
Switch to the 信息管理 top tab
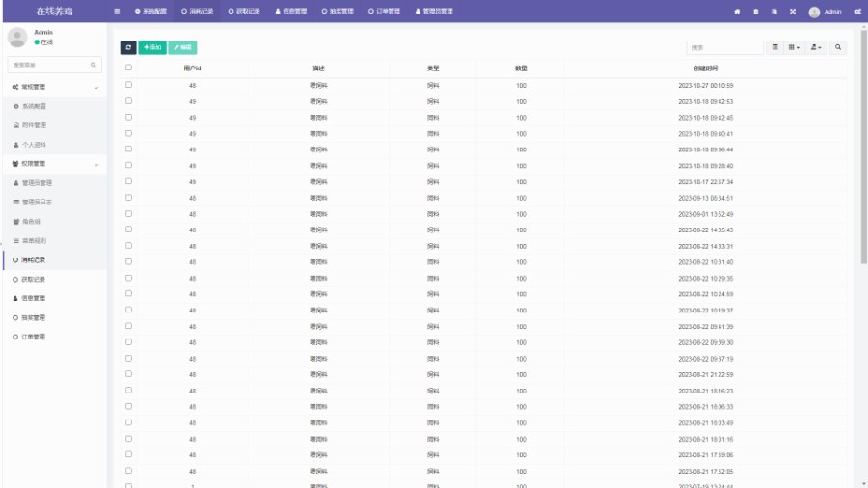pyautogui.click(x=291, y=11)
